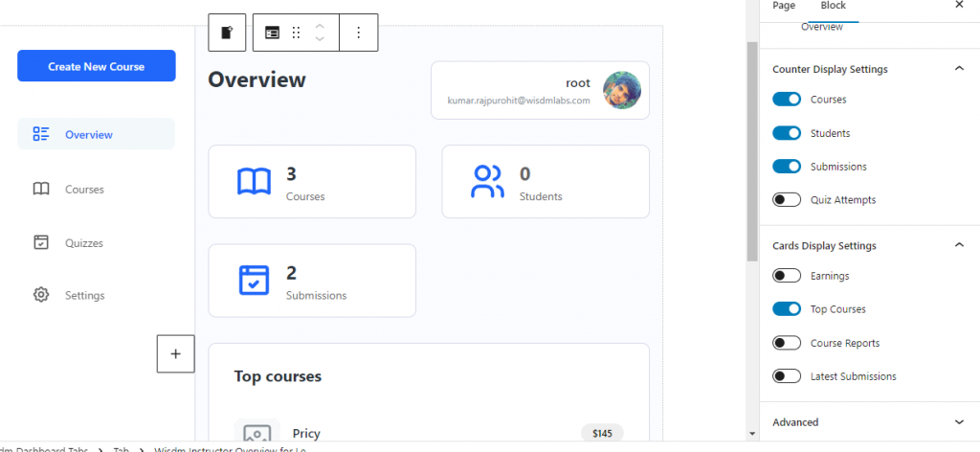Click the select parent block icon
Viewport: 980px width, 452px height.
tap(227, 33)
